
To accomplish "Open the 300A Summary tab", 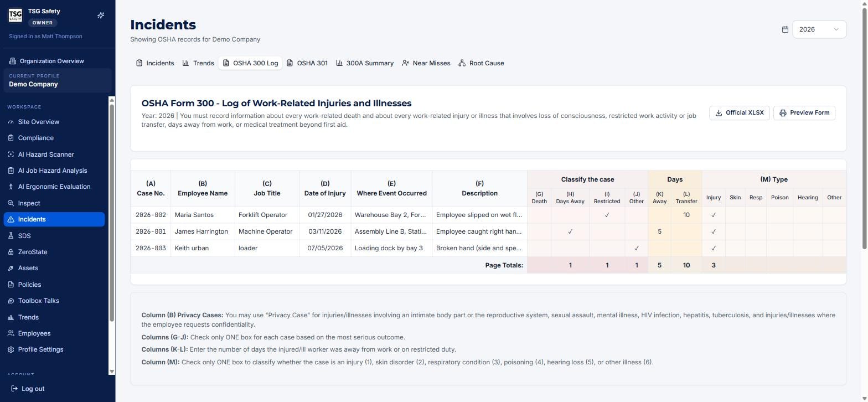I will 365,63.
